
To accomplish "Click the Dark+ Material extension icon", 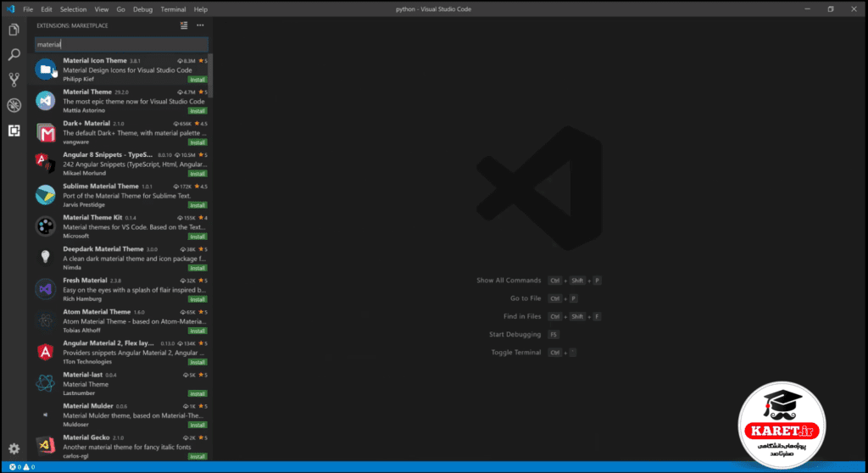I will (x=46, y=132).
